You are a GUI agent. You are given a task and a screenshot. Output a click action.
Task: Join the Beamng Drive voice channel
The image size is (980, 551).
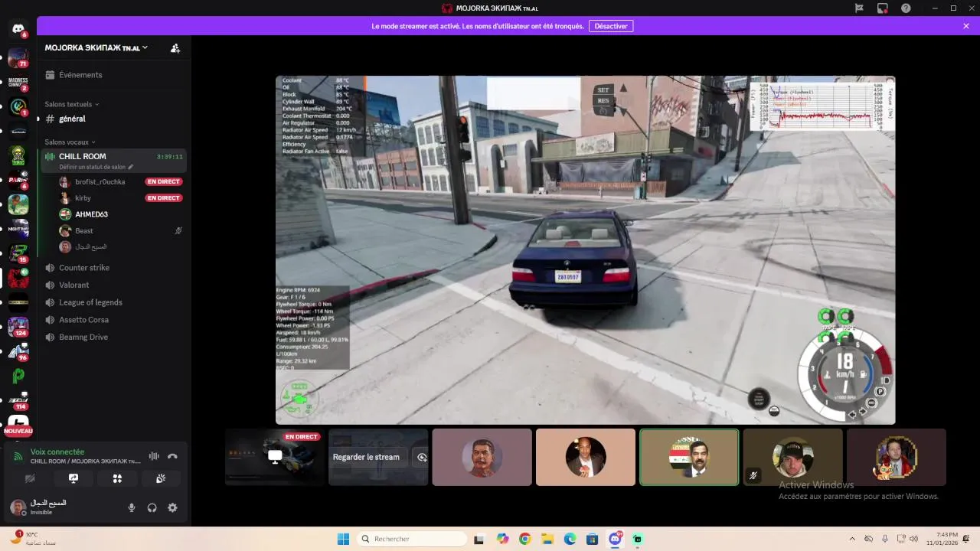pos(112,337)
